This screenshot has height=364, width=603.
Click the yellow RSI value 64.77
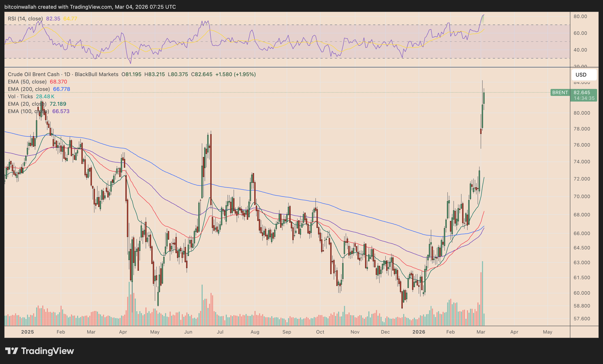[x=70, y=18]
